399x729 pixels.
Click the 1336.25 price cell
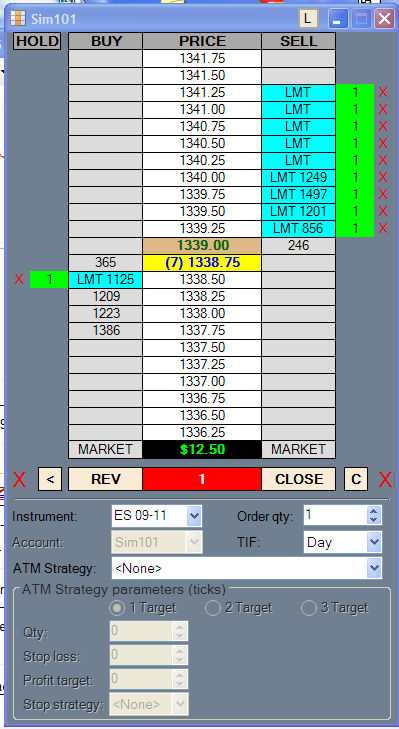tap(202, 432)
